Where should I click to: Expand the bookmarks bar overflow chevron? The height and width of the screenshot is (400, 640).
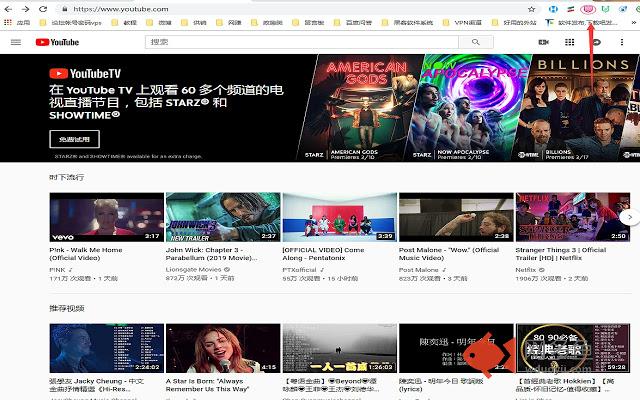[x=632, y=21]
